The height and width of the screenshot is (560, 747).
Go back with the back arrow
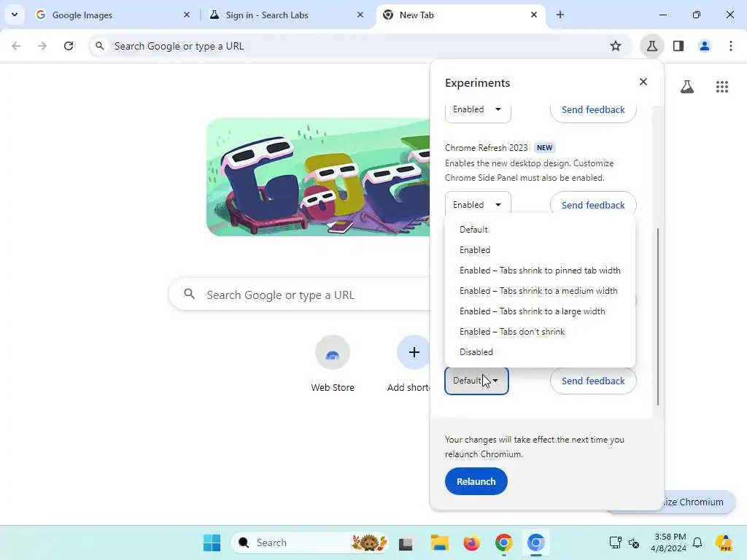pyautogui.click(x=16, y=46)
